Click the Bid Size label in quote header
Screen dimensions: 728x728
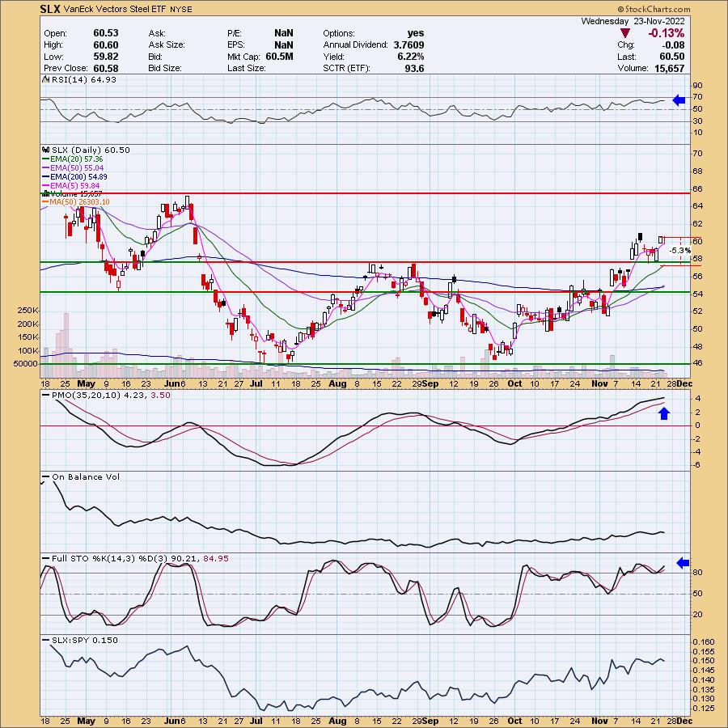point(165,68)
